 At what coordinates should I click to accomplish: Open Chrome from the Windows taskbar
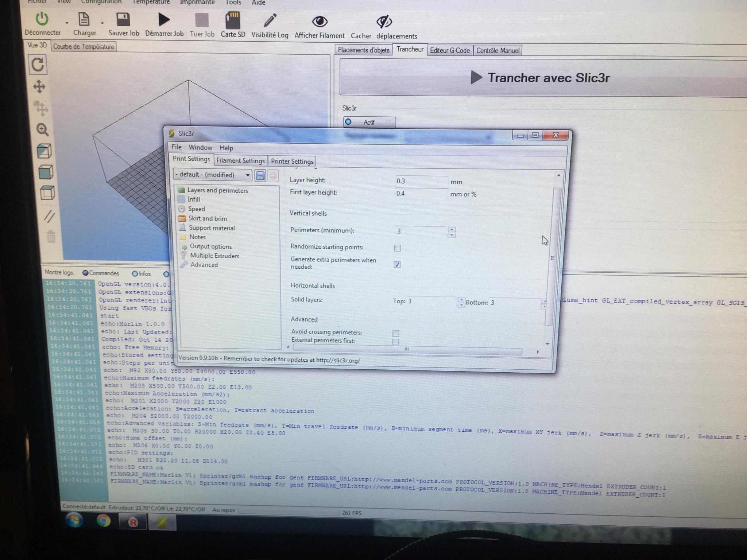click(104, 521)
